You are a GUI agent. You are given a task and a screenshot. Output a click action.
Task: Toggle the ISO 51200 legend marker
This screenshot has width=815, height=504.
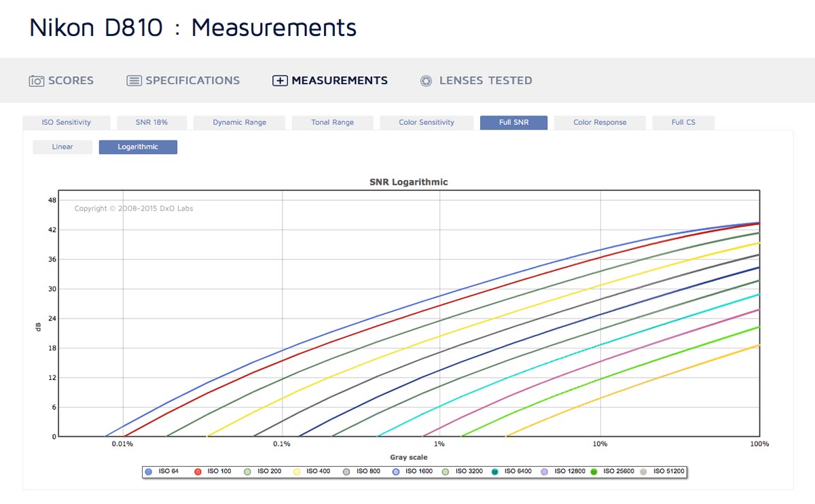[644, 471]
